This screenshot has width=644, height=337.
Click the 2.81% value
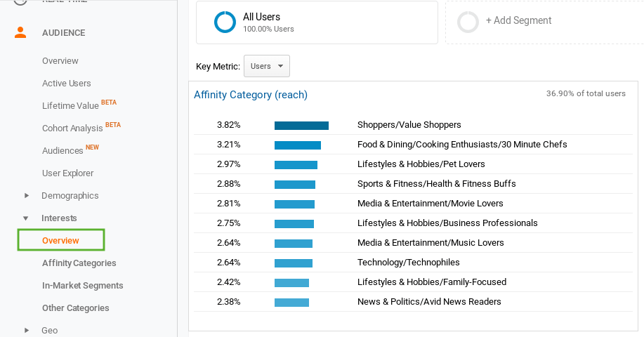[x=229, y=204]
